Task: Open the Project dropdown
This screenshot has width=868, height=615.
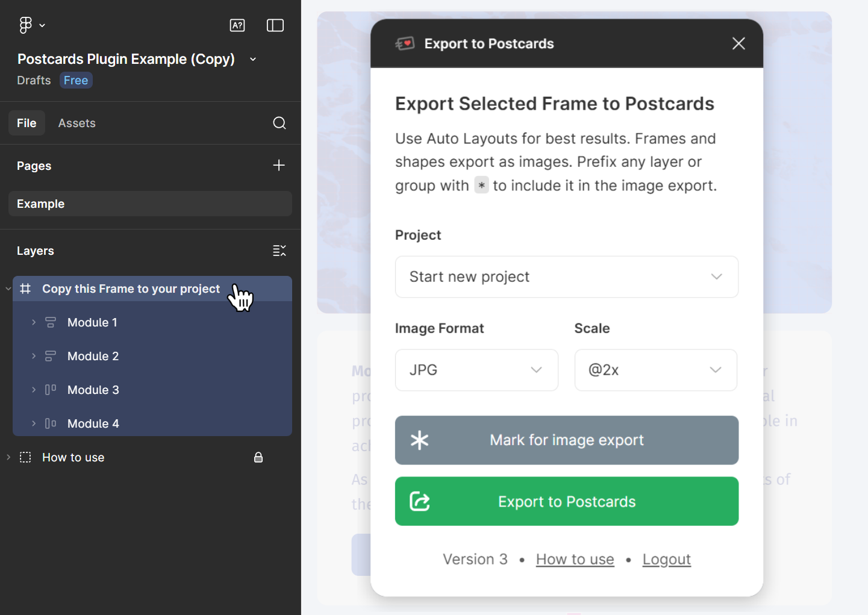Action: (x=566, y=277)
